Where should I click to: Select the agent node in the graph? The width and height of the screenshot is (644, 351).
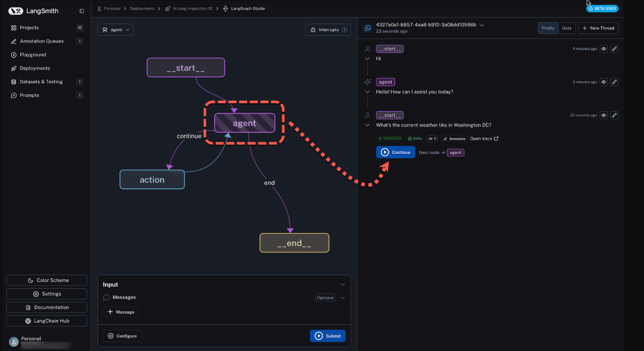click(244, 123)
